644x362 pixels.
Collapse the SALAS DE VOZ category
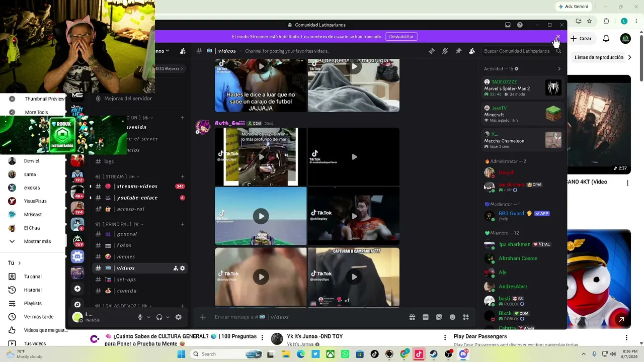click(124, 306)
